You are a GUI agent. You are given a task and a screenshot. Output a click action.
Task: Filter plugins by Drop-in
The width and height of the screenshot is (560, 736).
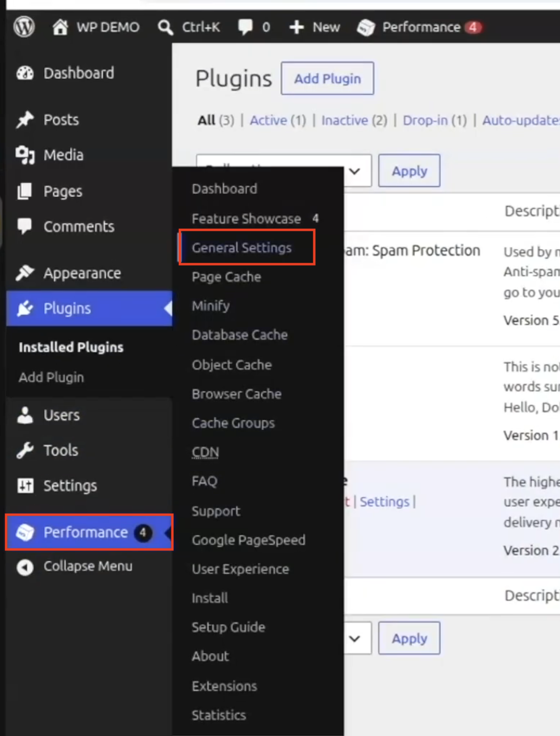coord(425,120)
